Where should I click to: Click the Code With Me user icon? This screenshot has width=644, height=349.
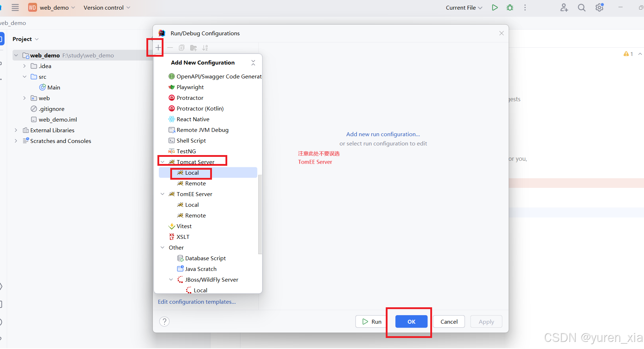[564, 7]
